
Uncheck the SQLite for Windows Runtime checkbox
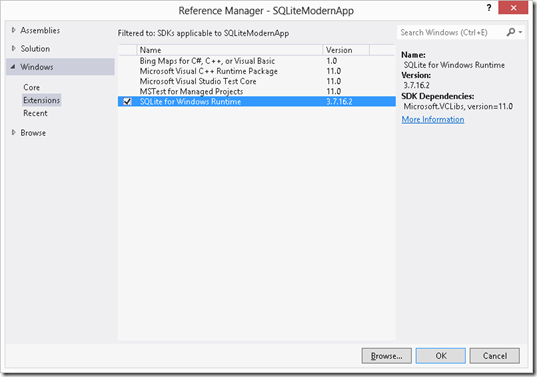coord(127,102)
